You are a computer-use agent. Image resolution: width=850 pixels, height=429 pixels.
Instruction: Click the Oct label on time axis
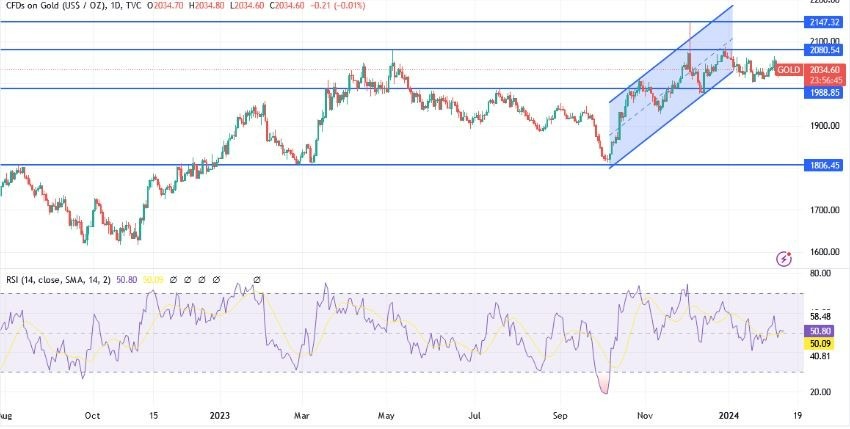(x=93, y=415)
